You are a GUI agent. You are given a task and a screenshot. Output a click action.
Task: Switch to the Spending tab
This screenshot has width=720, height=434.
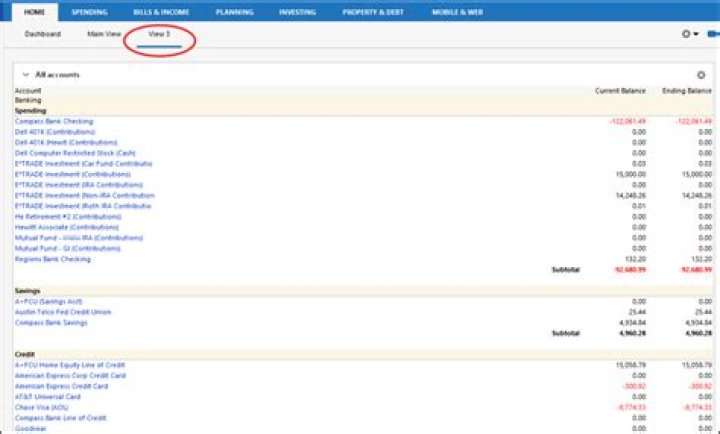pos(90,11)
